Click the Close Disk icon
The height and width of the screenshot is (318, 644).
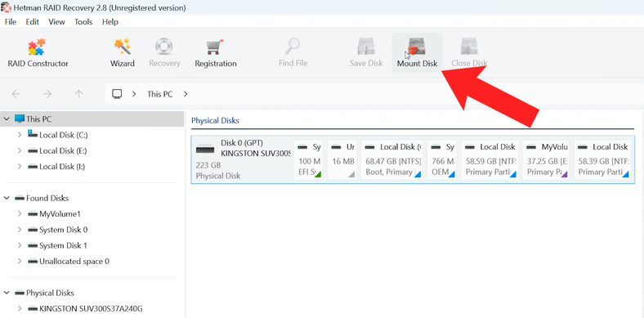(468, 47)
